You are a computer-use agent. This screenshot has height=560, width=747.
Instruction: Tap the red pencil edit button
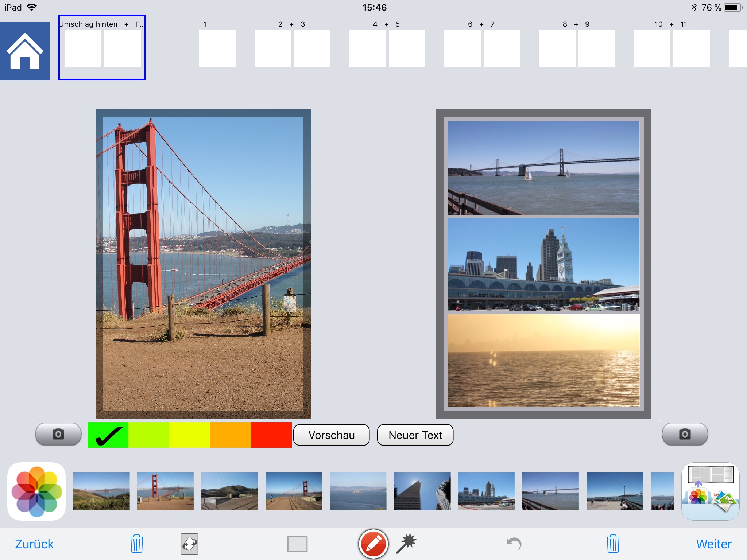373,544
